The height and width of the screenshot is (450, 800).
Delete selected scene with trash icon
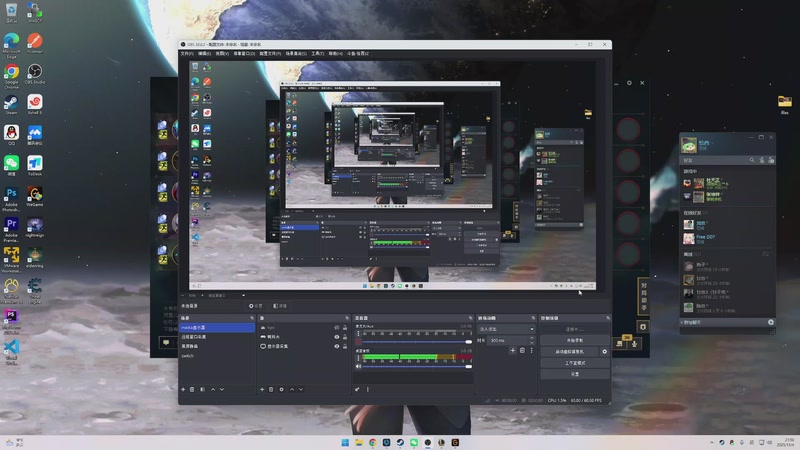point(192,389)
